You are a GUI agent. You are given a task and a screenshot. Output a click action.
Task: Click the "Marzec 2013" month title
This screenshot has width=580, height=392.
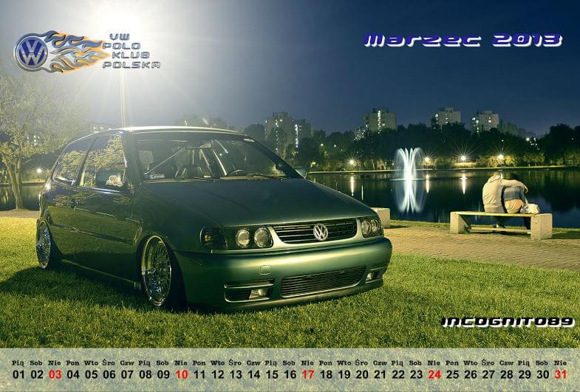(x=463, y=41)
